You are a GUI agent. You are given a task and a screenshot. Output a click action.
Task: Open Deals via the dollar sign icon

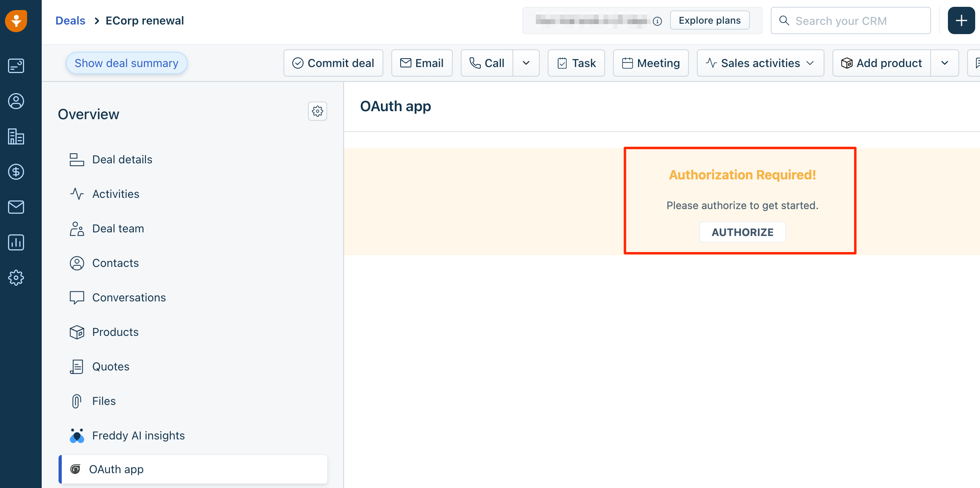[16, 172]
